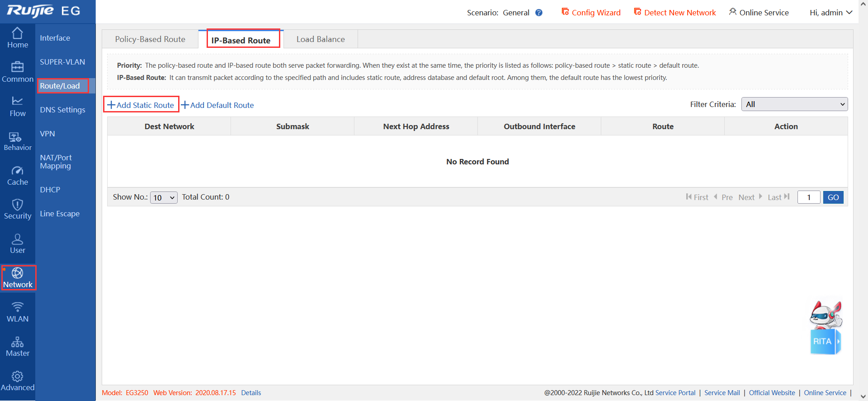Expand the Filter Criteria dropdown
The image size is (868, 401).
click(794, 104)
